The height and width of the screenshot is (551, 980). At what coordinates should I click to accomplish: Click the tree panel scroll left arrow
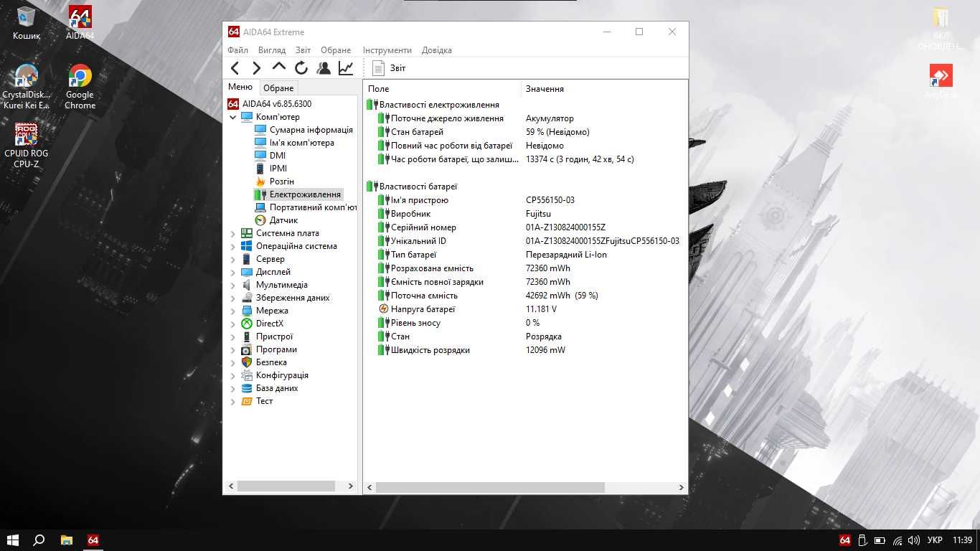pyautogui.click(x=231, y=486)
